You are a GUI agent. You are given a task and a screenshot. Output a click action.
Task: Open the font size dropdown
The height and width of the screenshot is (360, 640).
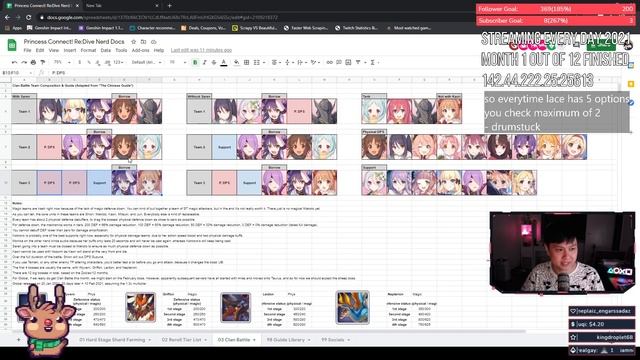[178, 62]
